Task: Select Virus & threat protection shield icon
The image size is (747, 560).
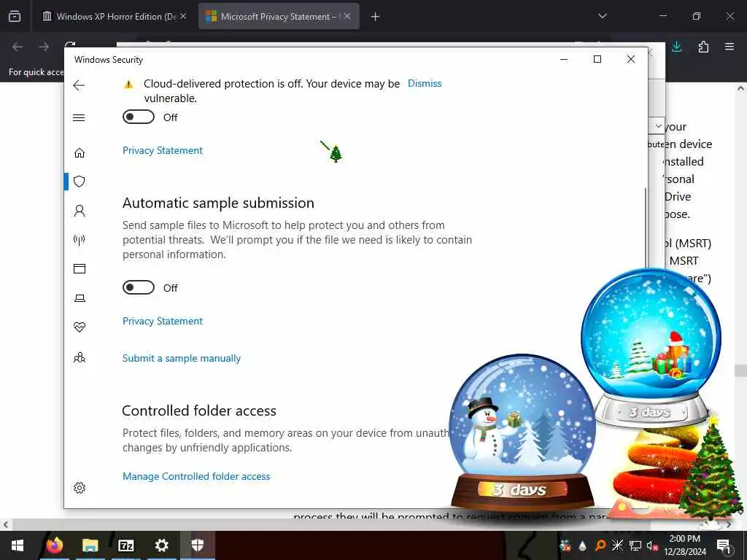Action: 80,182
